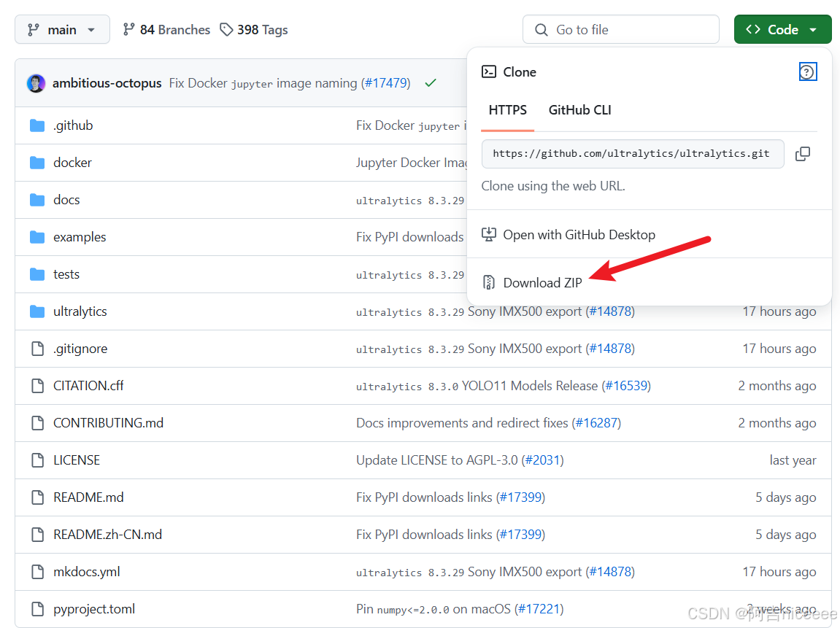Open CONTRIBUTING.md file

tap(108, 423)
